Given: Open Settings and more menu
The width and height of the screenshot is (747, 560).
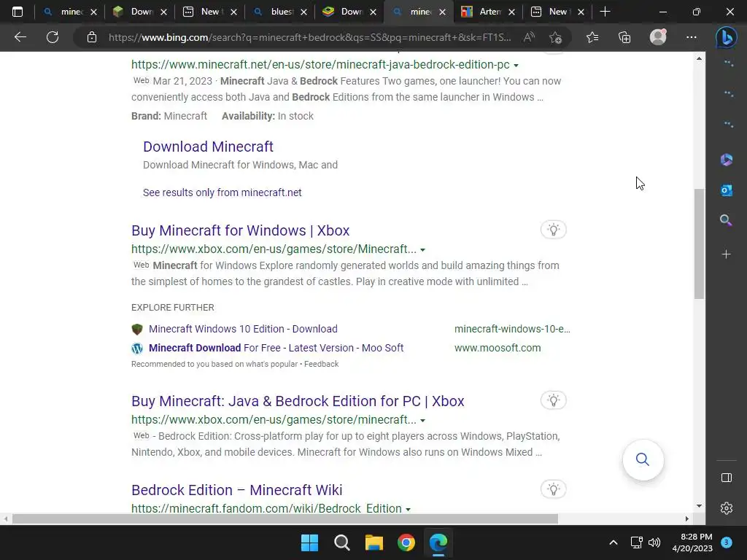Looking at the screenshot, I should coord(692,37).
